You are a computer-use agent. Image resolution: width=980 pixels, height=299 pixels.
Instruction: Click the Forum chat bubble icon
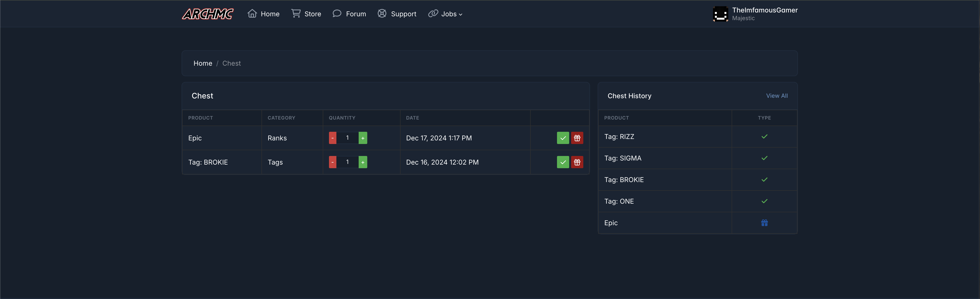click(337, 14)
